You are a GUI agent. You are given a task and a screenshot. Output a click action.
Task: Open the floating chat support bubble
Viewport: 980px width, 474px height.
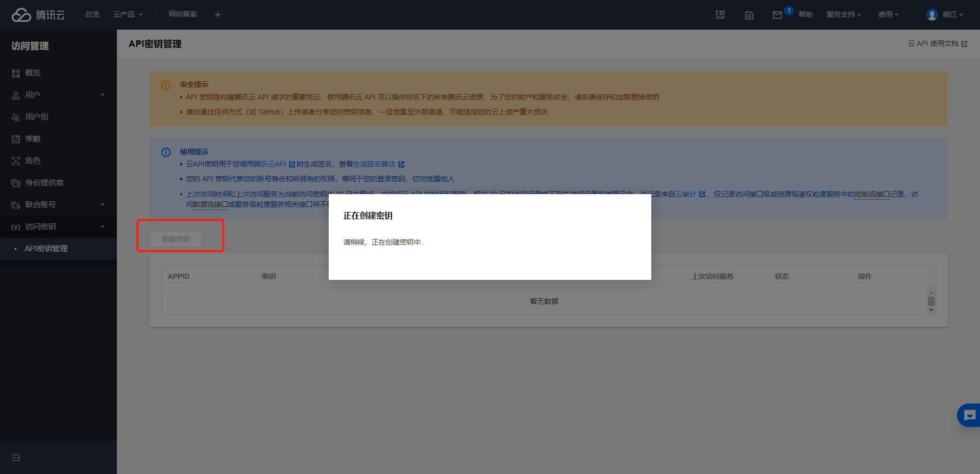(969, 415)
